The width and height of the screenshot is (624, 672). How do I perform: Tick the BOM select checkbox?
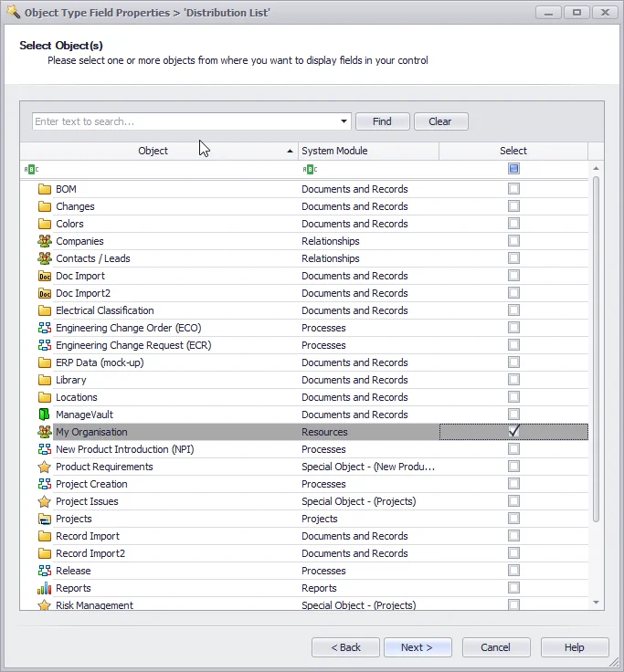pyautogui.click(x=513, y=189)
